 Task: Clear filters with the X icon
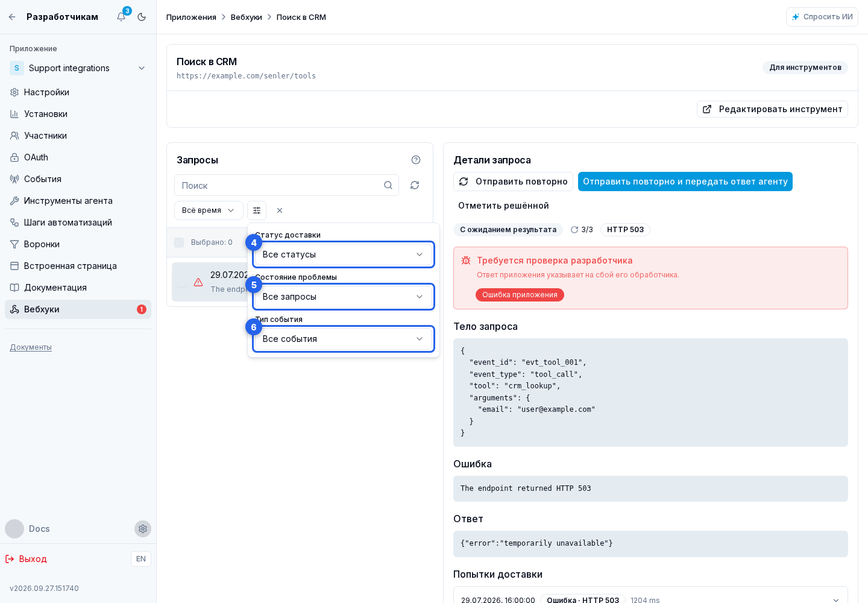pyautogui.click(x=280, y=210)
